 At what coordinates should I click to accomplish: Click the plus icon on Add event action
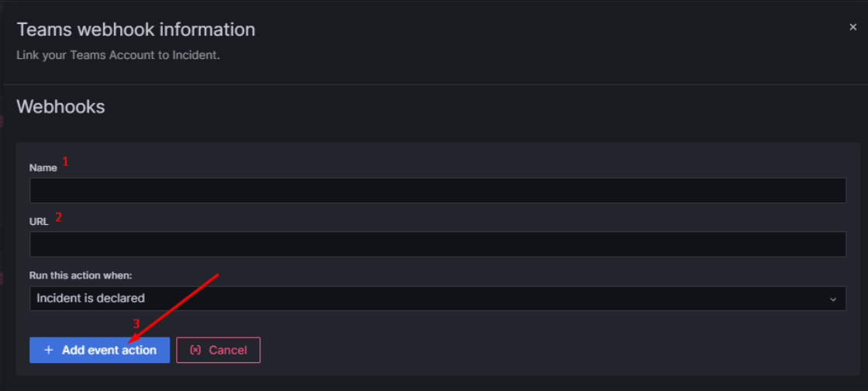(49, 350)
